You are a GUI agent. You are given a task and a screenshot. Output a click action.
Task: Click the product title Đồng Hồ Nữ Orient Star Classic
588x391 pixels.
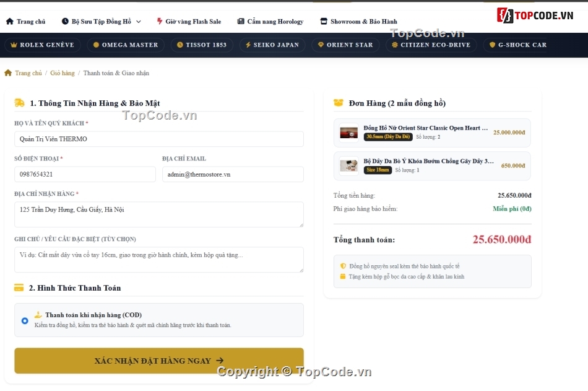426,128
